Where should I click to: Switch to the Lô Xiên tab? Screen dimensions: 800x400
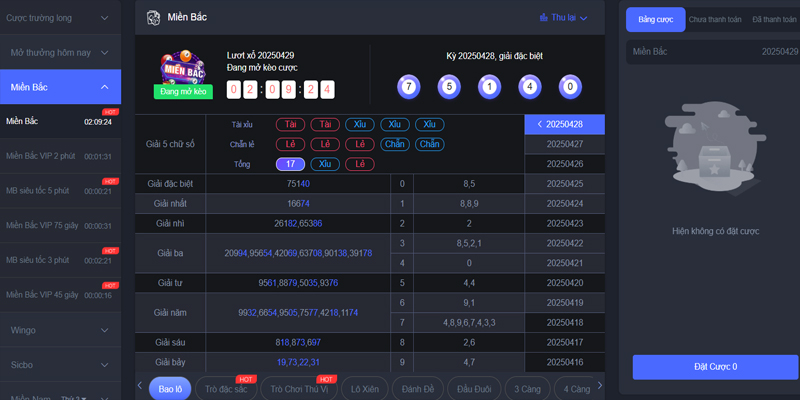pyautogui.click(x=365, y=389)
